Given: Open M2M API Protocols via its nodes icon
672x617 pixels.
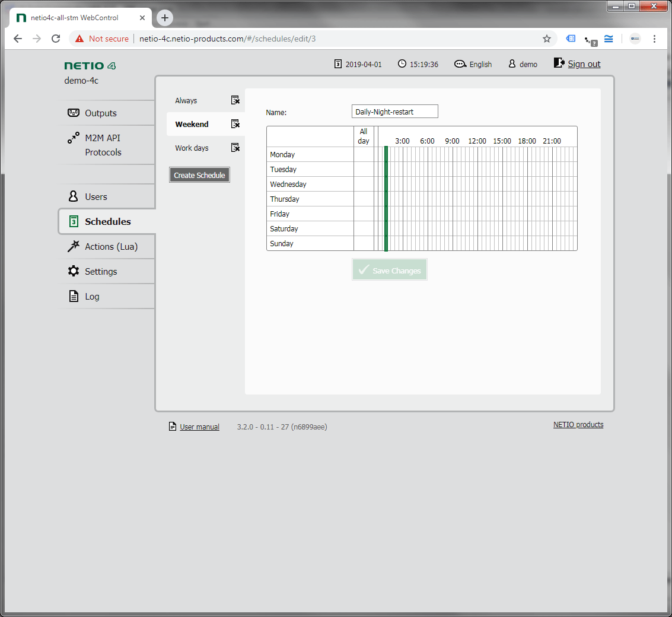Looking at the screenshot, I should tap(74, 138).
